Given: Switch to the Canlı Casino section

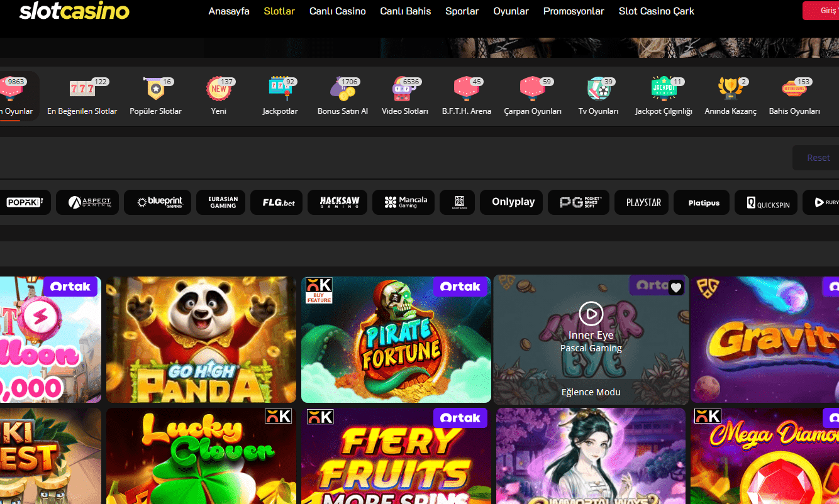Looking at the screenshot, I should pos(337,11).
